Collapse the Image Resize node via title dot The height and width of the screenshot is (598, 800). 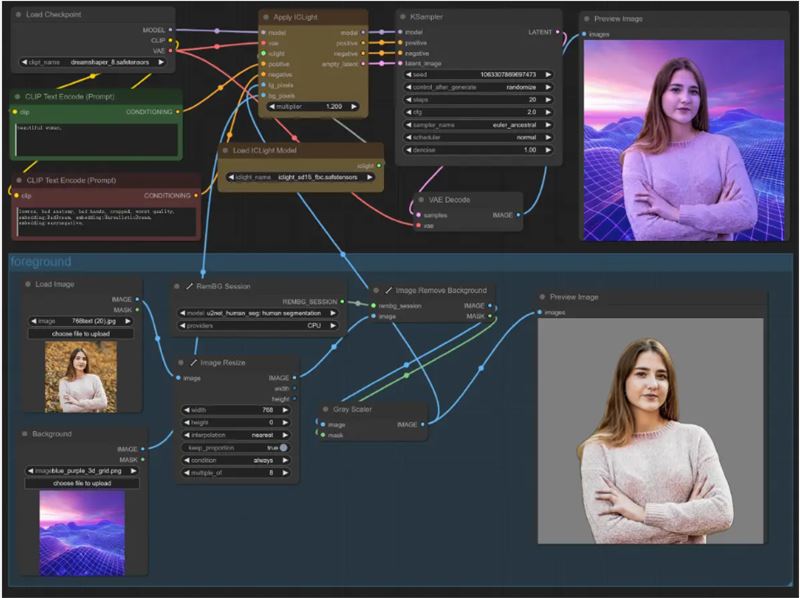pos(181,363)
